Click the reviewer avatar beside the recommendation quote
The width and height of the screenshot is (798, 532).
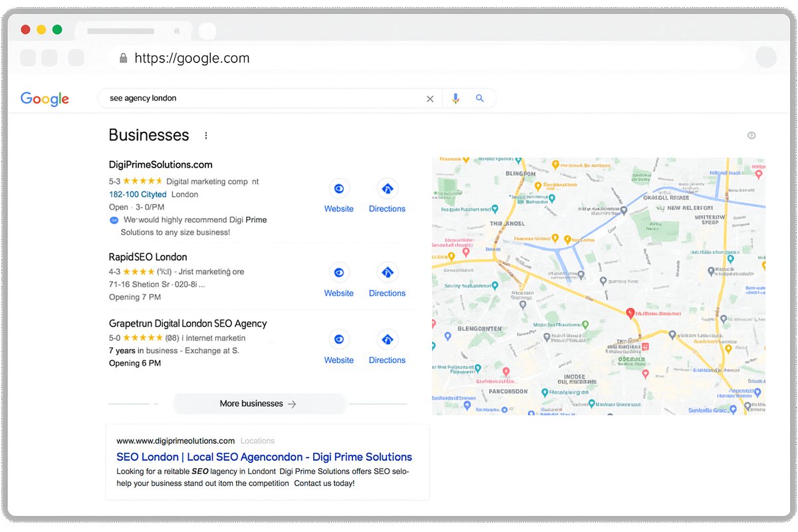tap(113, 220)
